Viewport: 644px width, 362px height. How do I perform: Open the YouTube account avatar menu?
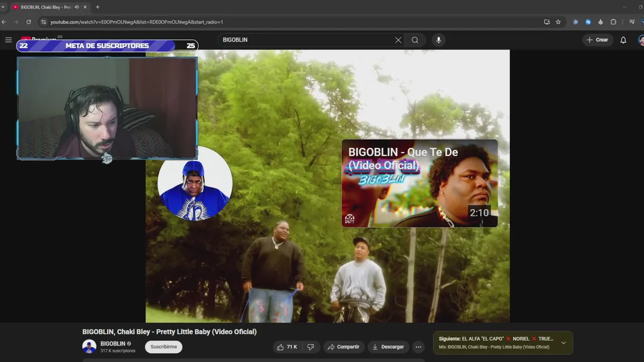tap(641, 40)
